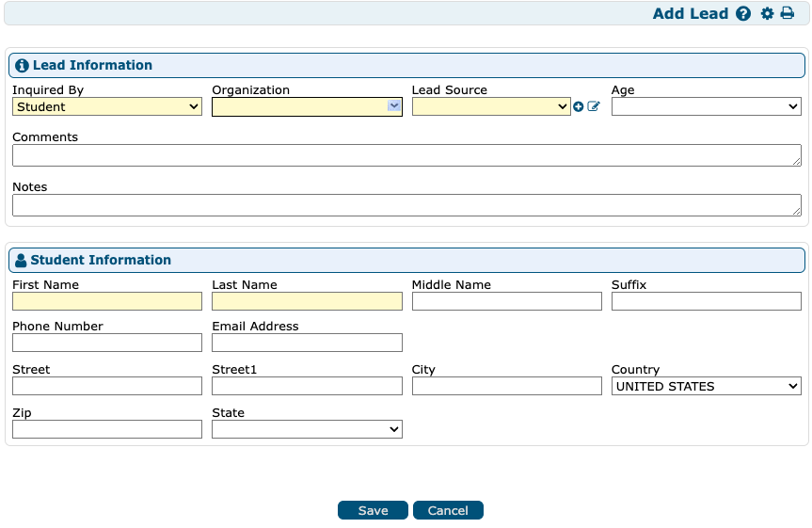This screenshot has width=812, height=528.
Task: Focus the Phone Number input
Action: coord(107,343)
